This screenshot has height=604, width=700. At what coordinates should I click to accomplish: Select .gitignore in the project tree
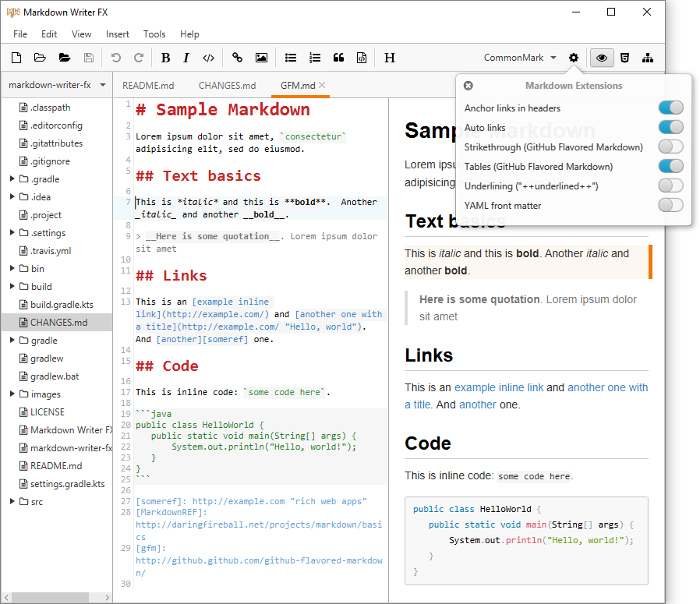click(x=50, y=161)
